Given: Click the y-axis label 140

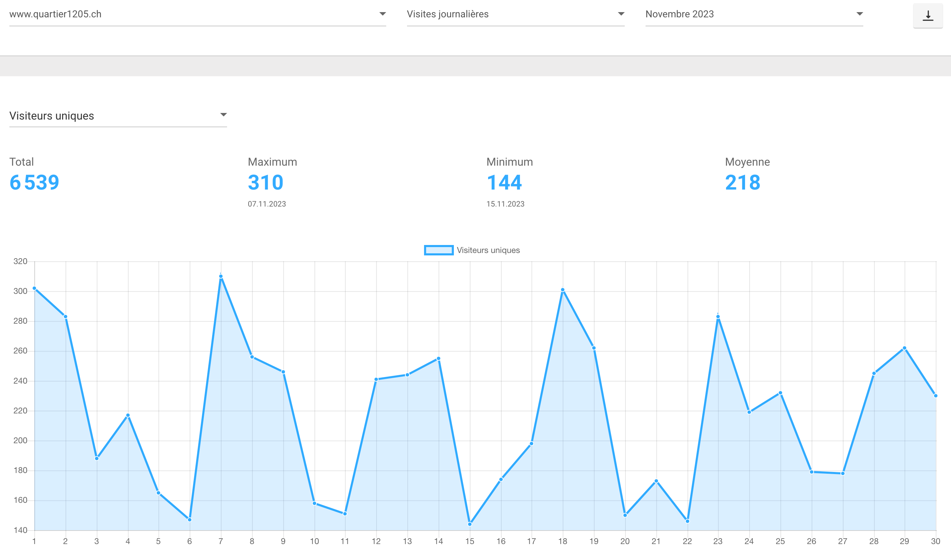Looking at the screenshot, I should (x=20, y=530).
